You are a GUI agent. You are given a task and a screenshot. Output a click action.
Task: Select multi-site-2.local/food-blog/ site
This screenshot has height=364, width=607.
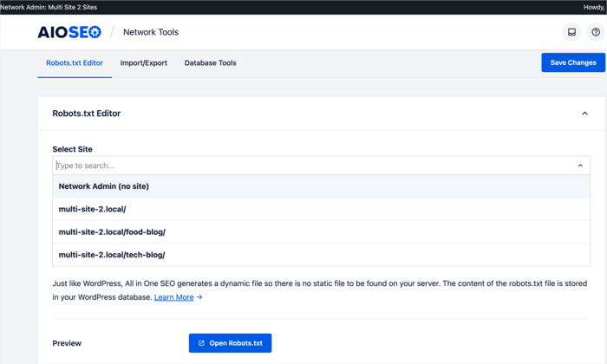(x=322, y=232)
